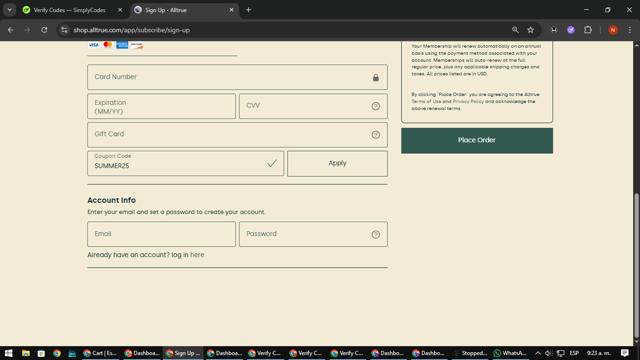The image size is (640, 360).
Task: Click the Expiration (MM/YY) field
Action: [161, 106]
